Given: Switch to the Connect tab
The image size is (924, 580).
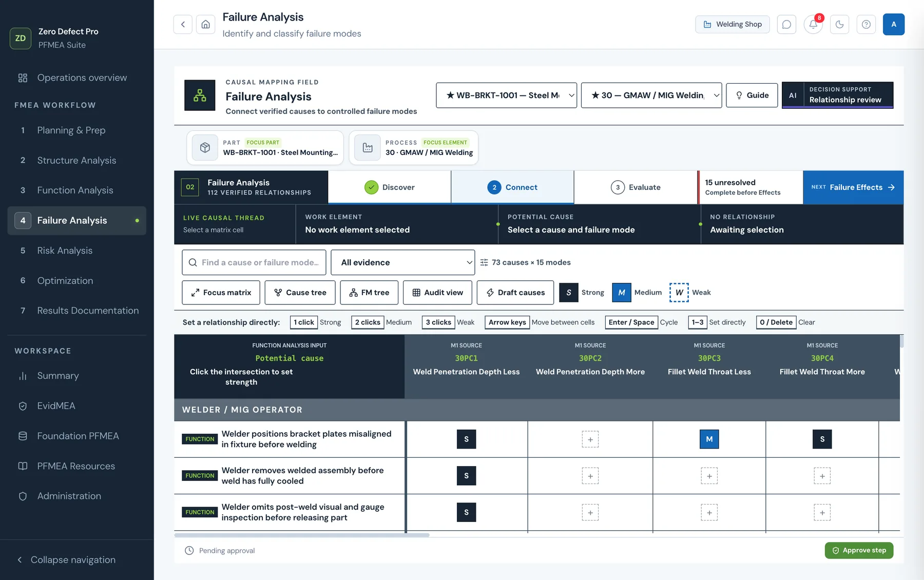Looking at the screenshot, I should pyautogui.click(x=512, y=187).
